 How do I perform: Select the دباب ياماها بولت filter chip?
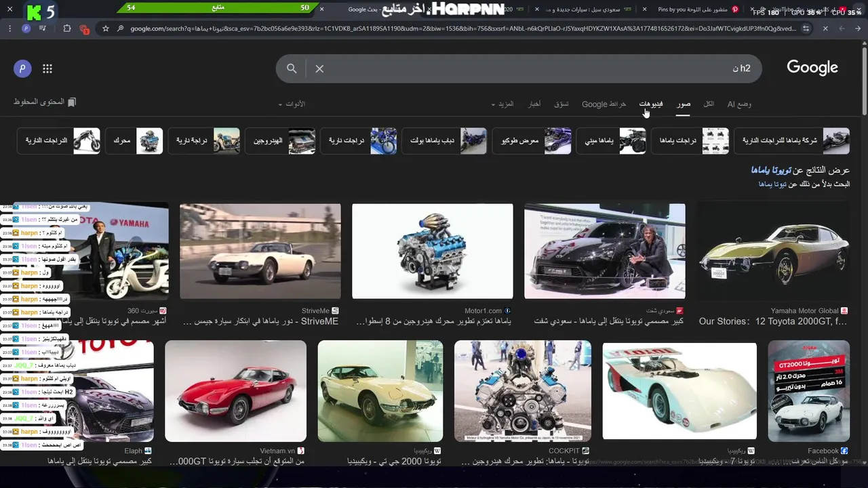click(444, 141)
